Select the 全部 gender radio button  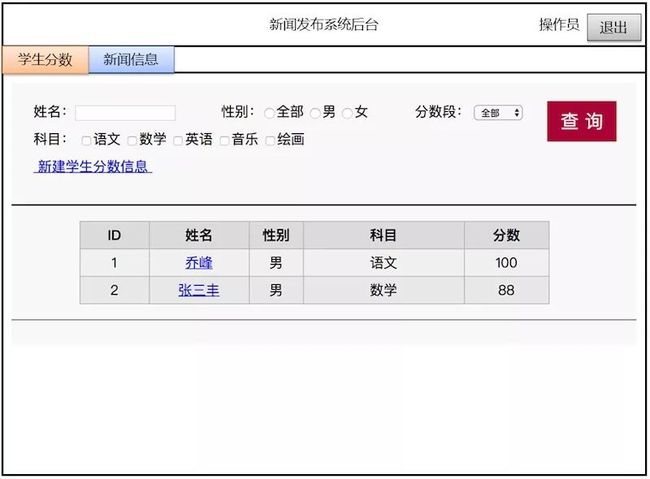click(269, 113)
